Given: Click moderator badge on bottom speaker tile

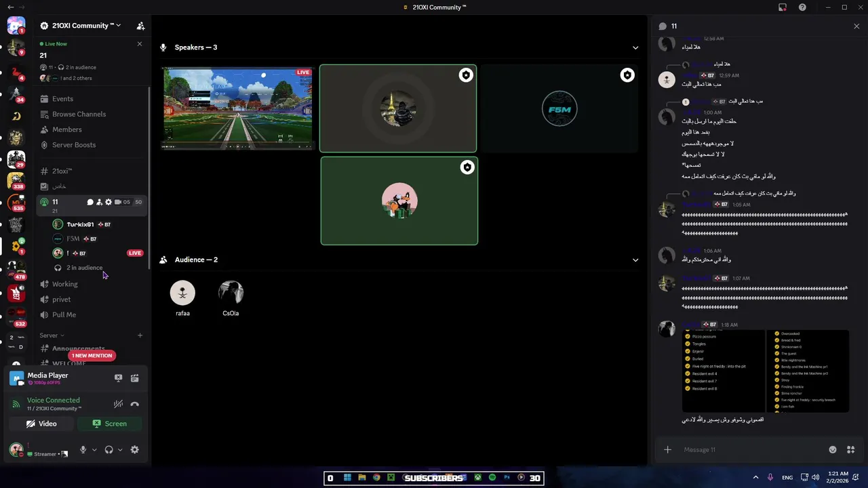Looking at the screenshot, I should tap(467, 167).
